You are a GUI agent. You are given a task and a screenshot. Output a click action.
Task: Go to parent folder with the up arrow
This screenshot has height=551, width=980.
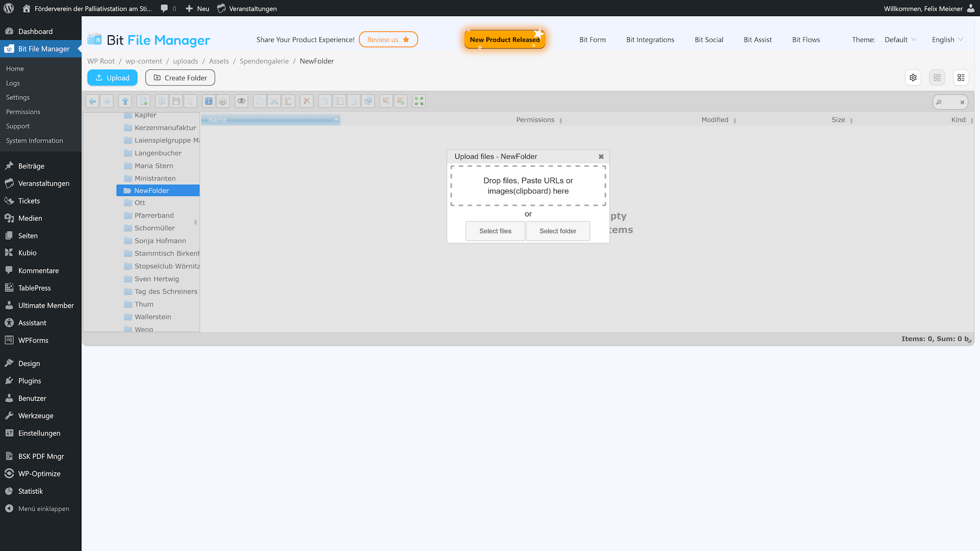pos(125,101)
